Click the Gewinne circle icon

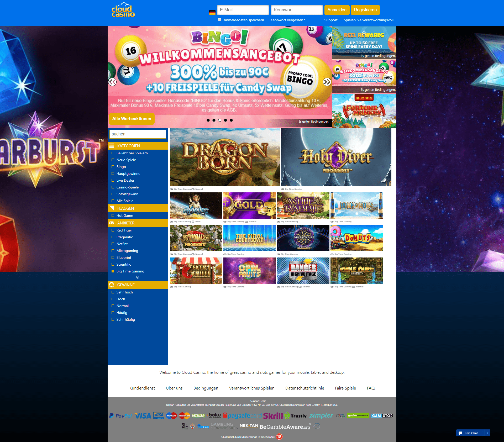tap(112, 285)
